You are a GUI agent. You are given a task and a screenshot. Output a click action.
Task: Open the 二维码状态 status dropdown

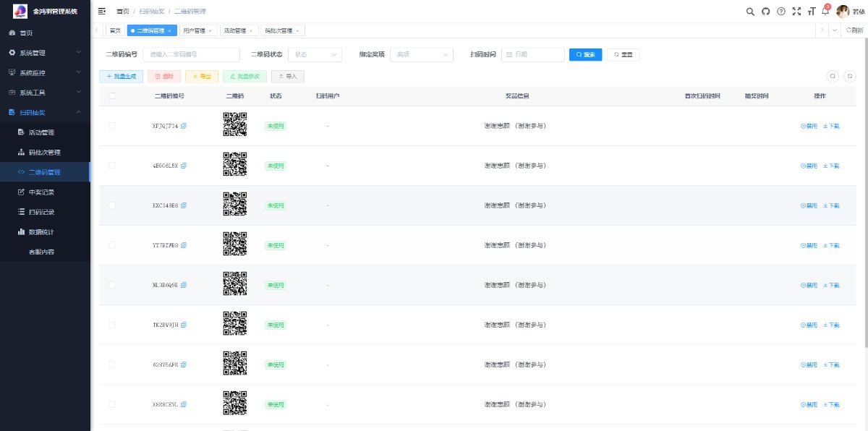coord(315,54)
